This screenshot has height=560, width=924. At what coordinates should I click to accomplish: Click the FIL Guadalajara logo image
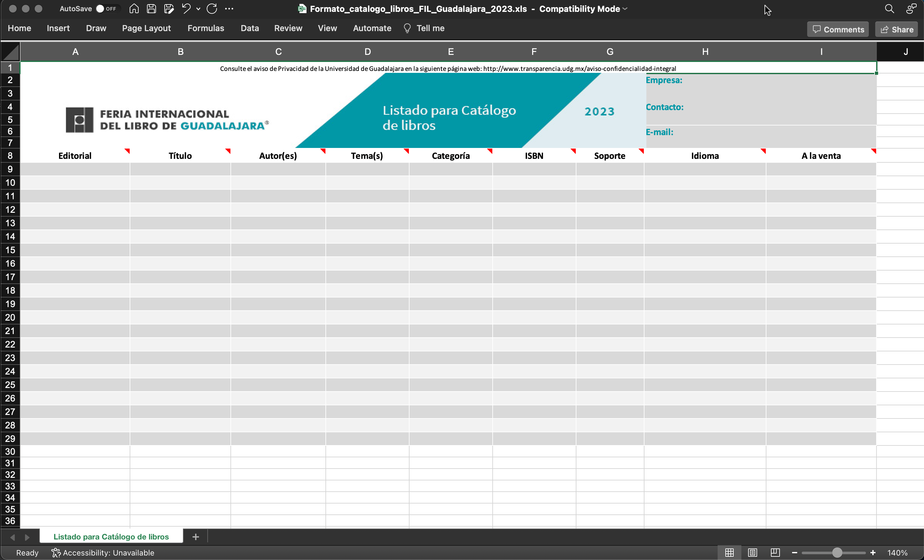pos(167,120)
